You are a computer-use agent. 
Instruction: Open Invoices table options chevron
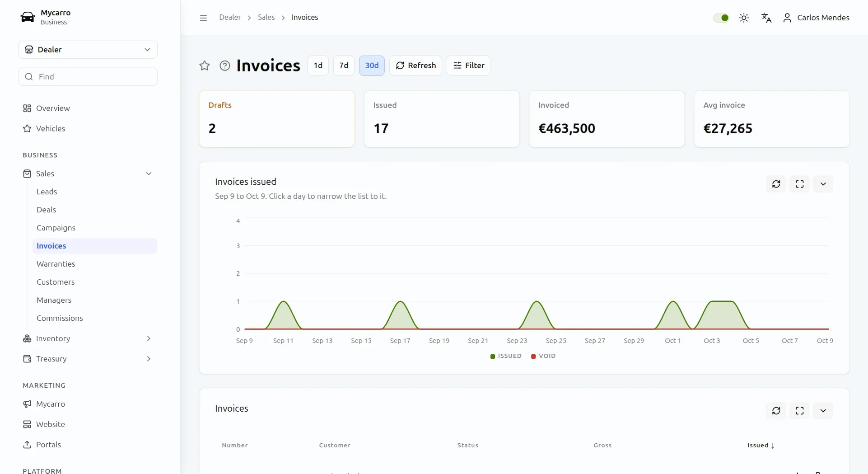tap(823, 411)
